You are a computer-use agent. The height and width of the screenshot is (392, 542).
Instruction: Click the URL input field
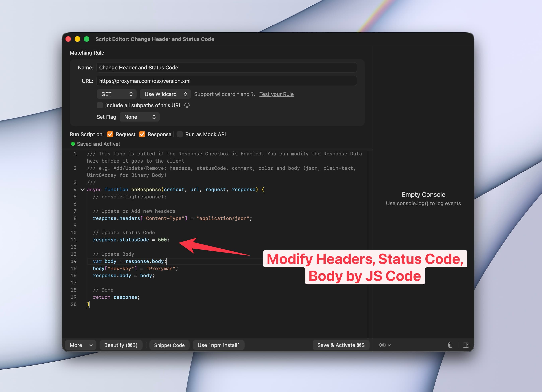[x=227, y=81]
